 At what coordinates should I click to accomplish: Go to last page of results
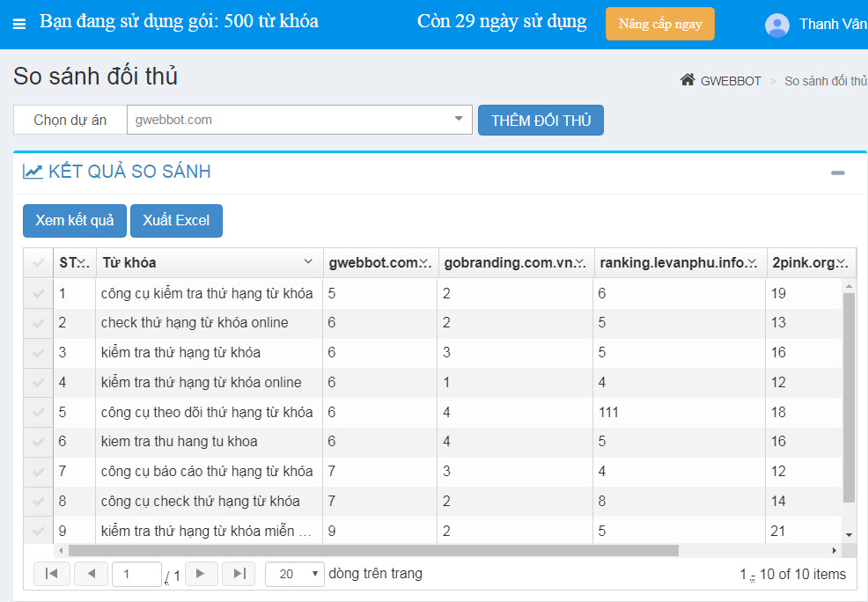(x=239, y=574)
